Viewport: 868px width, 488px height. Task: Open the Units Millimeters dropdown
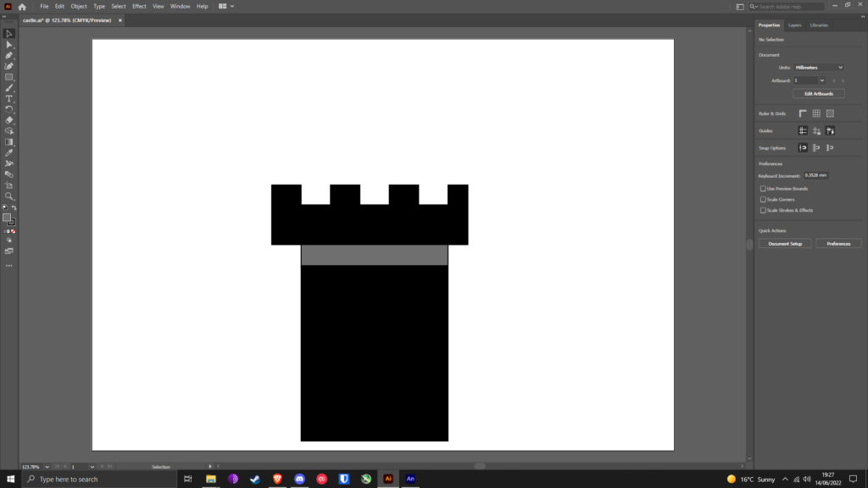click(x=819, y=68)
